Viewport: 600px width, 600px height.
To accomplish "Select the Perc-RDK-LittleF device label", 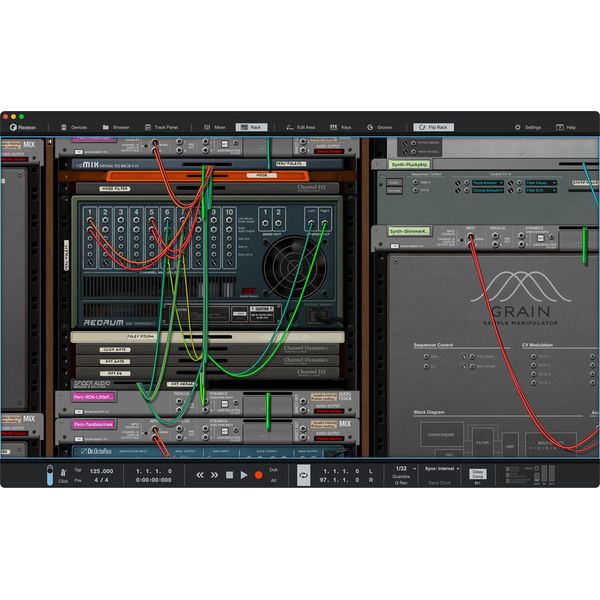I will 93,397.
